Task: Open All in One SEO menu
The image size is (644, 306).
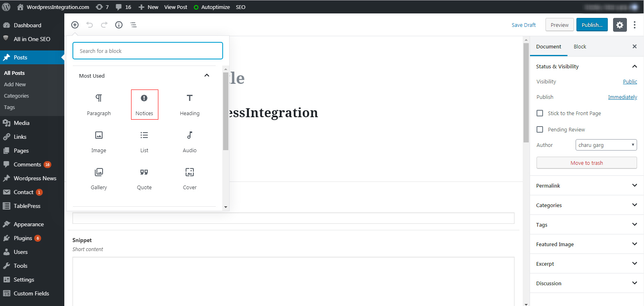Action: point(32,39)
